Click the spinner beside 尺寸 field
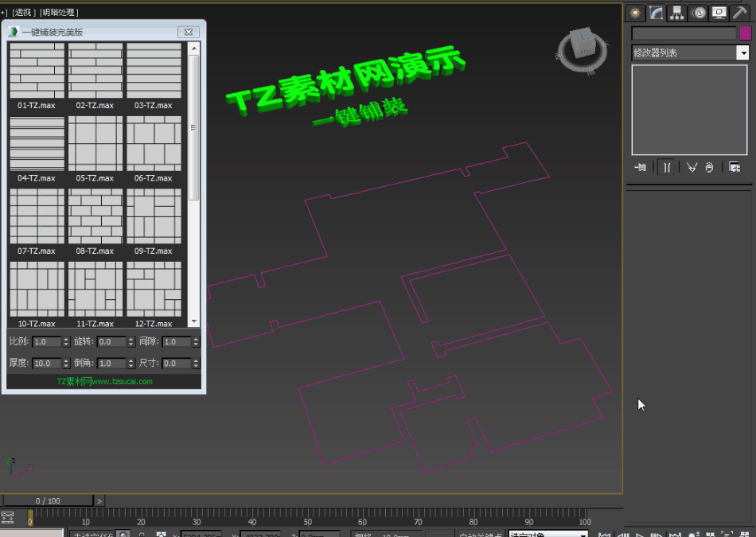Image resolution: width=756 pixels, height=537 pixels. tap(196, 363)
